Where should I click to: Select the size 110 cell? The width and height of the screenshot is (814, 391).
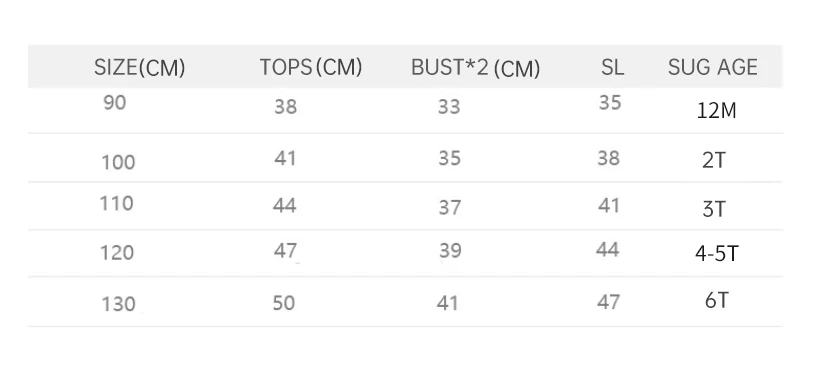click(117, 204)
